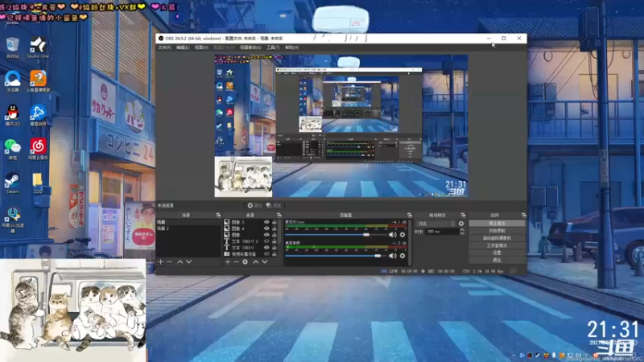This screenshot has height=362, width=644.
Task: Click the 工作室模式 studio mode button
Action: (x=497, y=245)
